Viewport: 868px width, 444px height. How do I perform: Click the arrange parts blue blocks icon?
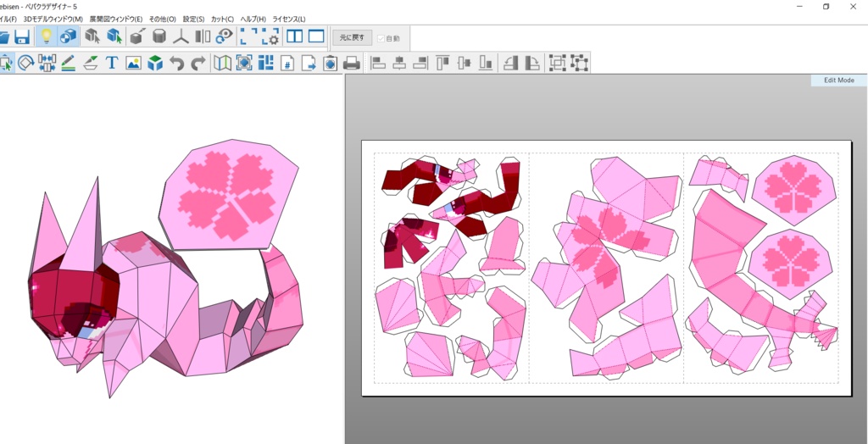coord(265,63)
